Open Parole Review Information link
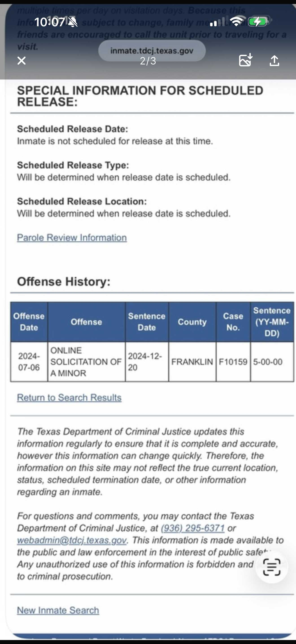This screenshot has width=296, height=644. [72, 238]
